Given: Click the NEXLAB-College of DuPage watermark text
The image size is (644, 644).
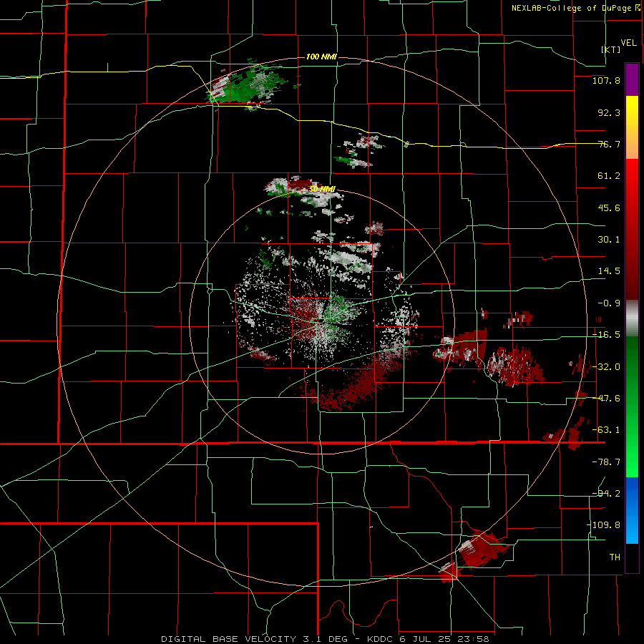Looking at the screenshot, I should coord(573,8).
